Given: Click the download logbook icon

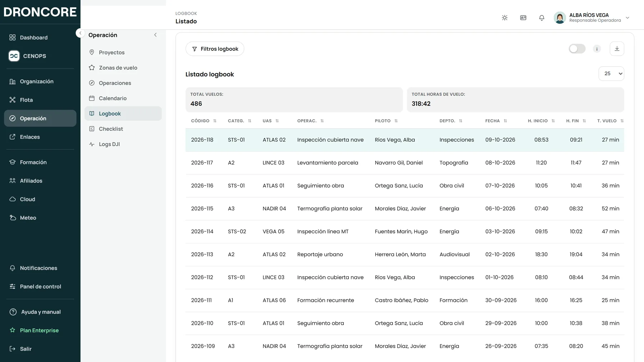Looking at the screenshot, I should click(x=617, y=49).
